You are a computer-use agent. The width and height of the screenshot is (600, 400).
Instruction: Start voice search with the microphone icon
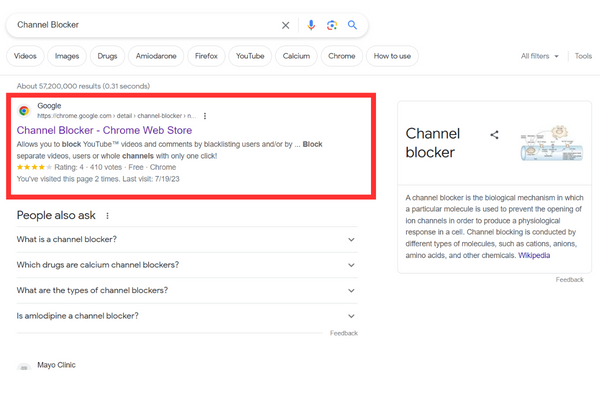311,25
